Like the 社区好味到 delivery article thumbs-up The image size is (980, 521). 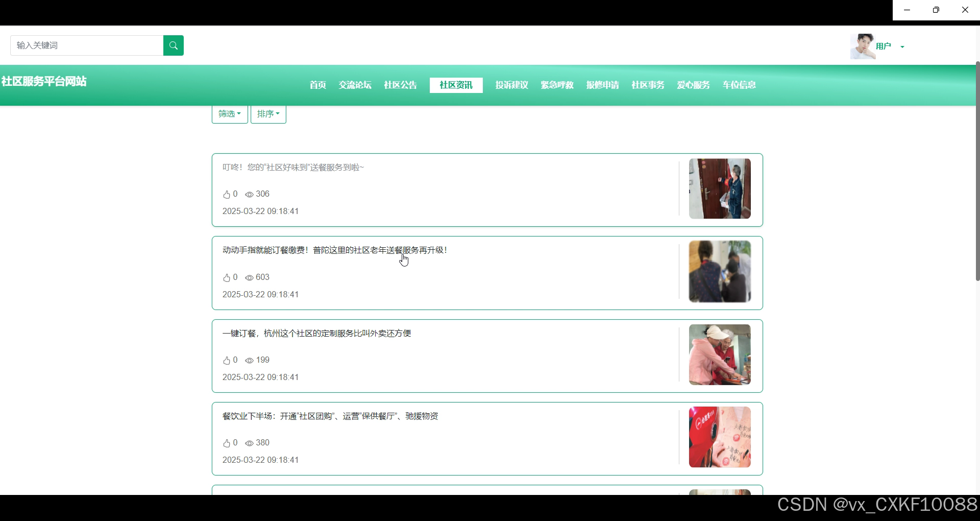tap(227, 194)
